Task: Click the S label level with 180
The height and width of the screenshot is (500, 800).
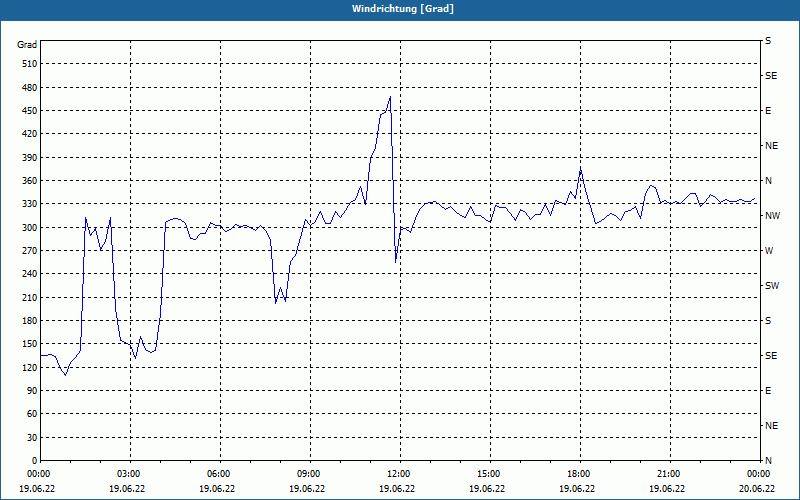Action: point(768,321)
